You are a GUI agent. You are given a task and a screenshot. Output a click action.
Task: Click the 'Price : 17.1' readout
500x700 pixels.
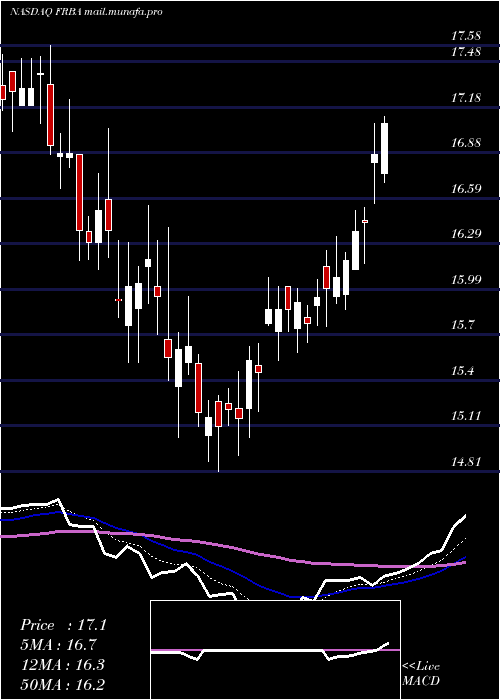(x=63, y=625)
